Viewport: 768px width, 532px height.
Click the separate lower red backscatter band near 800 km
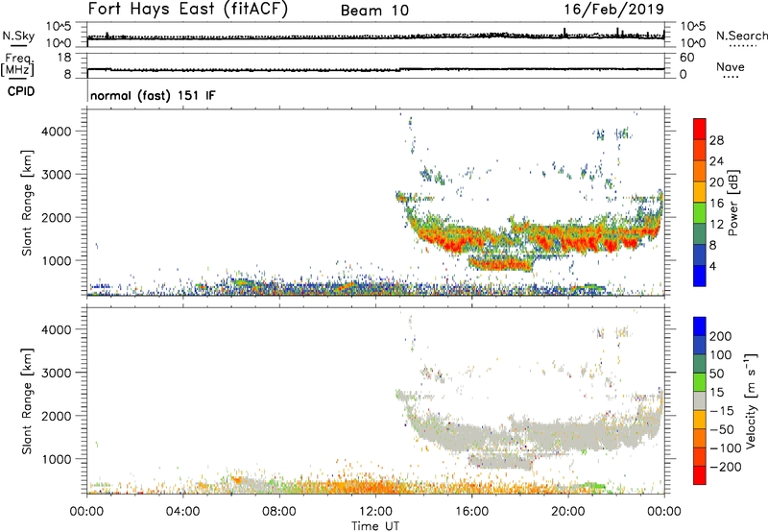tap(500, 264)
